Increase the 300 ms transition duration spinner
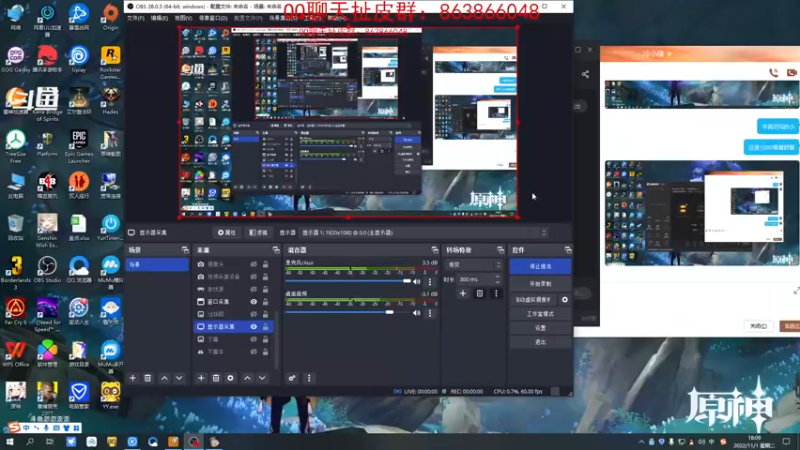Viewport: 800px width, 450px height. coord(498,277)
